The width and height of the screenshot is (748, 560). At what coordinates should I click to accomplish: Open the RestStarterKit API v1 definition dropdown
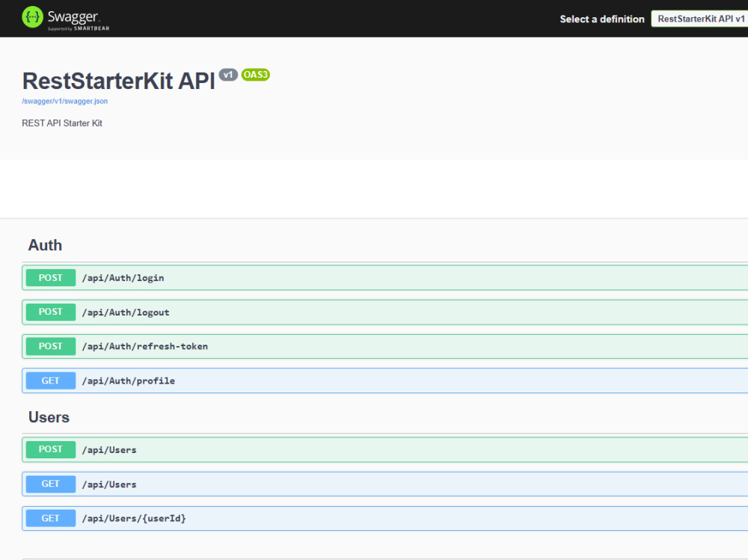(x=700, y=19)
